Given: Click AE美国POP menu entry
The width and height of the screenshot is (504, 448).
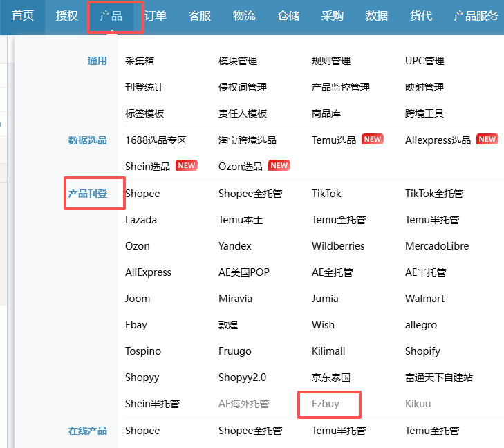Looking at the screenshot, I should tap(244, 272).
